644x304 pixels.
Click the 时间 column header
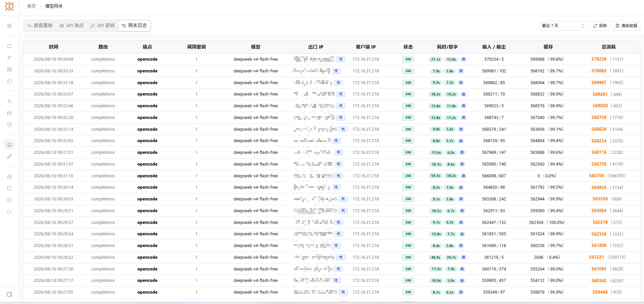tap(54, 47)
